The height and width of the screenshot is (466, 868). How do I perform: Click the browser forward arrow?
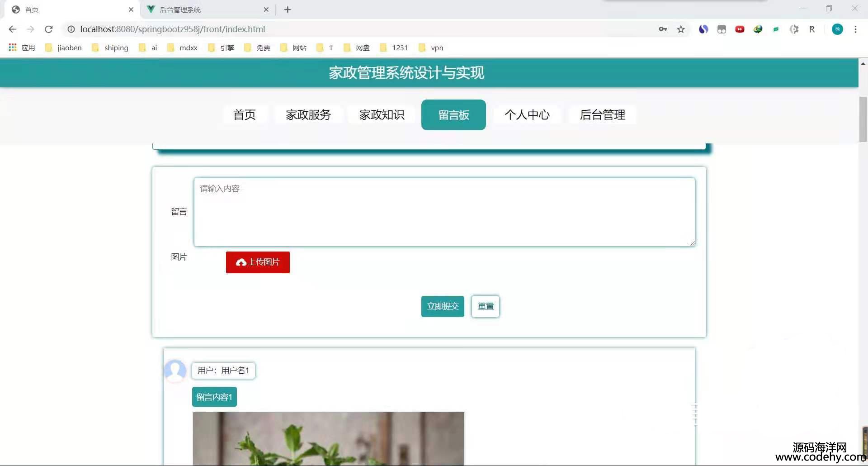pyautogui.click(x=30, y=29)
